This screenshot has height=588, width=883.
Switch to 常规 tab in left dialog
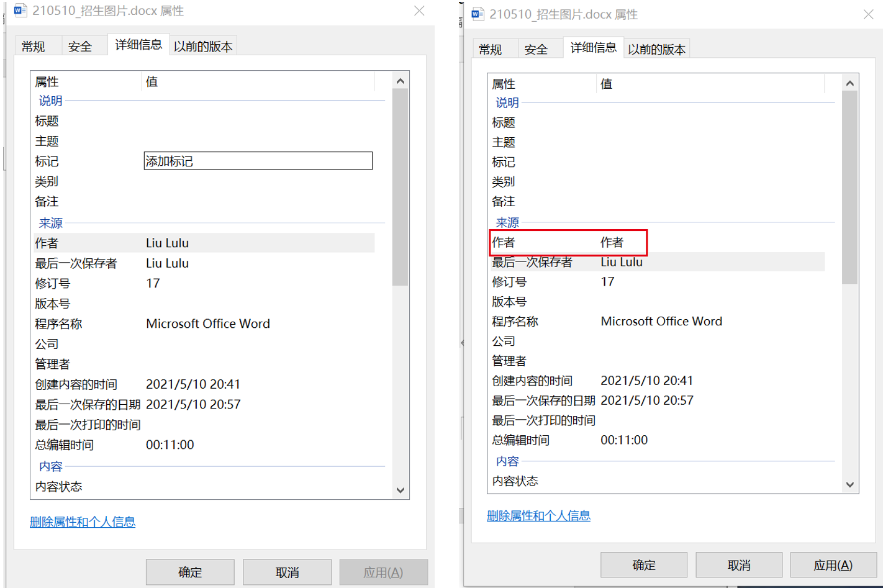[x=34, y=47]
